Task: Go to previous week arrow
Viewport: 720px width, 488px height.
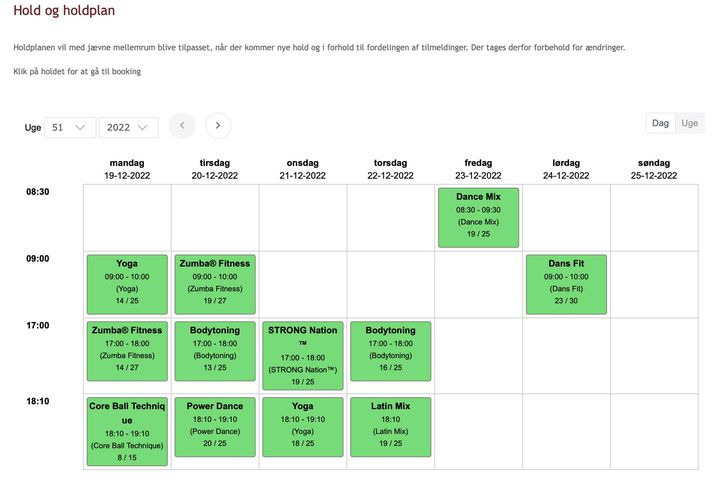Action: pos(182,126)
